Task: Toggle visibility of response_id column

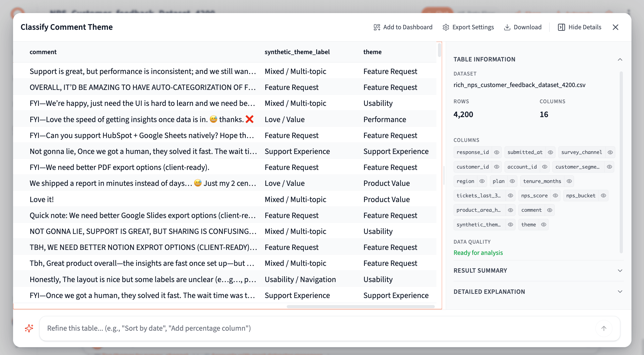Action: coord(496,152)
